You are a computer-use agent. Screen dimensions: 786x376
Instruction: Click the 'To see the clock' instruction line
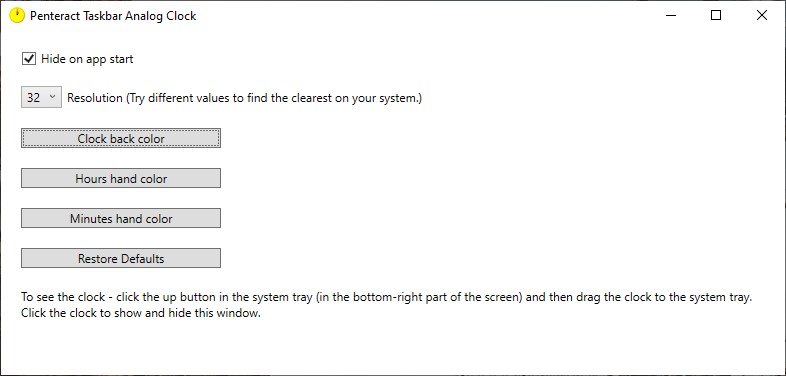[386, 297]
